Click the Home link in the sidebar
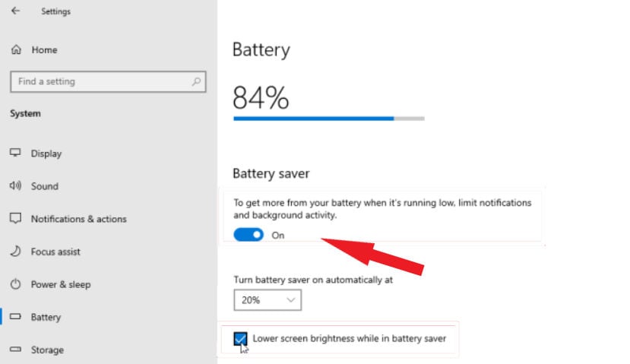The height and width of the screenshot is (364, 630). coord(44,50)
